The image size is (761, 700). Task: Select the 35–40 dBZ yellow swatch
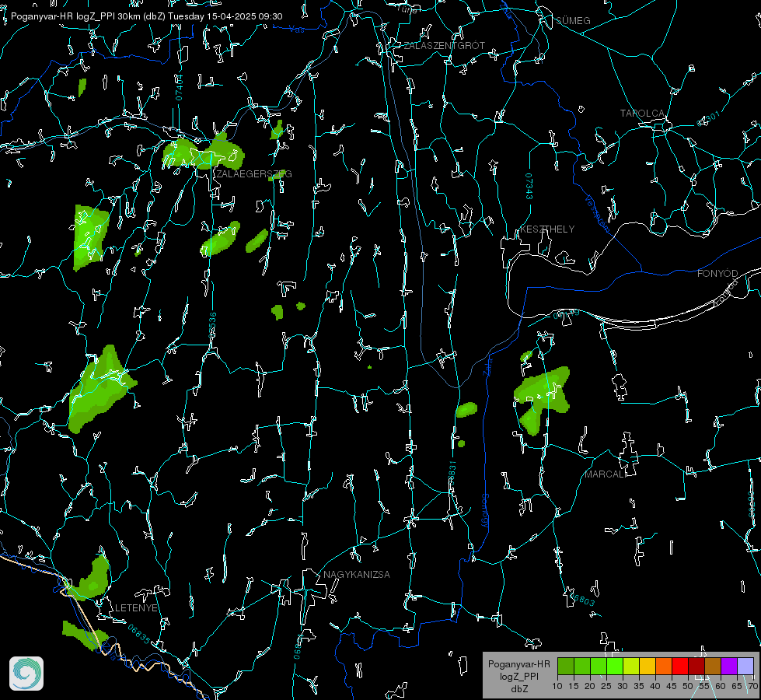point(648,666)
